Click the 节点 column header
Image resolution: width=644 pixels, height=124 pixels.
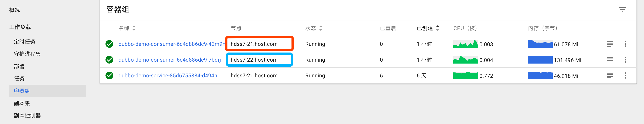[x=236, y=28]
